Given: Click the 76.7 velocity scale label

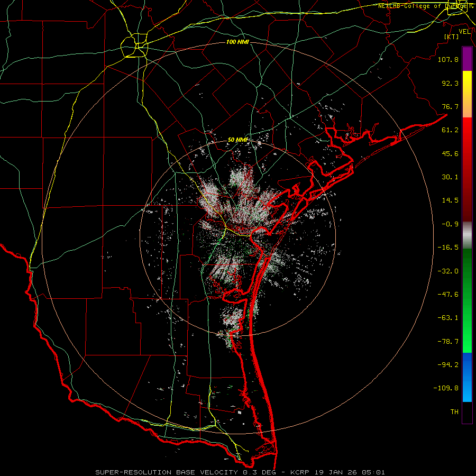Looking at the screenshot, I should click(x=450, y=106).
